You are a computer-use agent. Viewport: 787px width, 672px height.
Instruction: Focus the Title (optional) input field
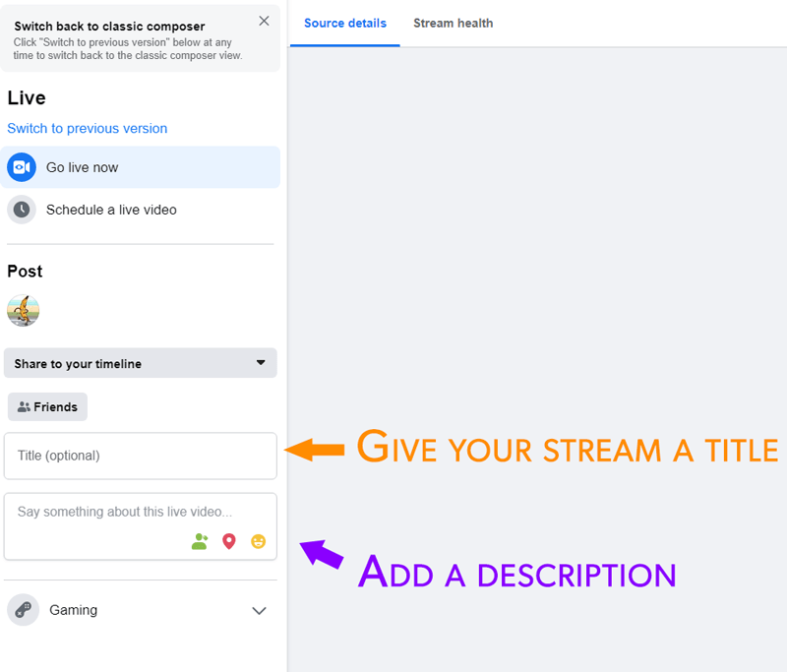(x=140, y=456)
